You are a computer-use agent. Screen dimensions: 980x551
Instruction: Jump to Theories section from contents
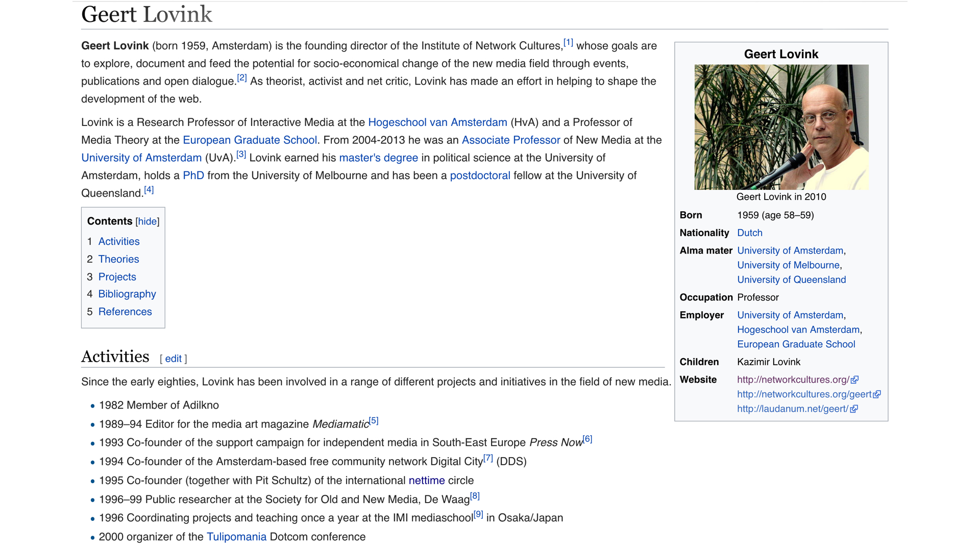tap(118, 259)
